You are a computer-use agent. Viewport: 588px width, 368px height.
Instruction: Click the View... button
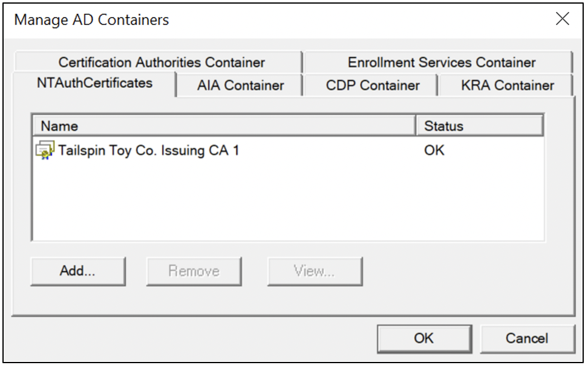(315, 271)
